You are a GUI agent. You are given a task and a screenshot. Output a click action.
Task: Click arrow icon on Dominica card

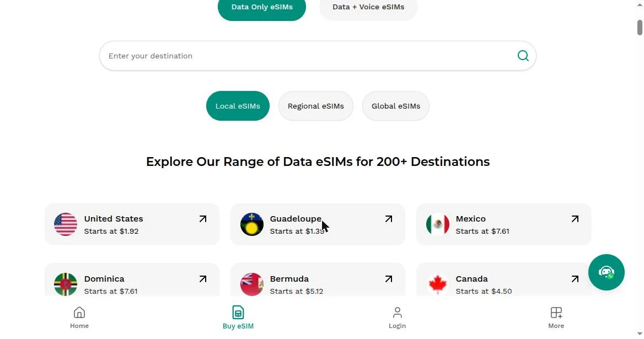(203, 279)
